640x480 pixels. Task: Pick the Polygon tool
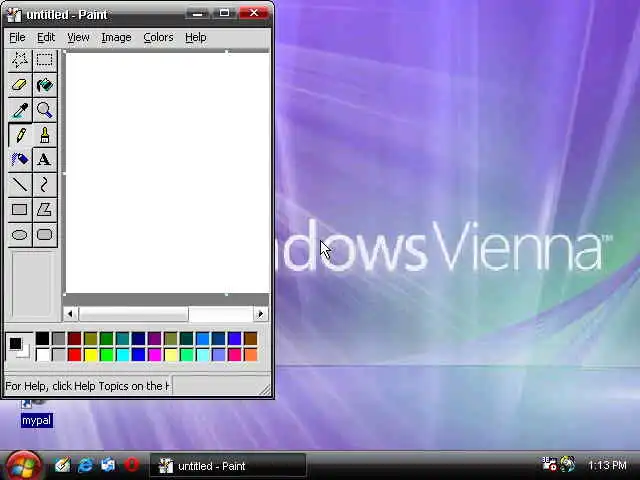tap(44, 210)
